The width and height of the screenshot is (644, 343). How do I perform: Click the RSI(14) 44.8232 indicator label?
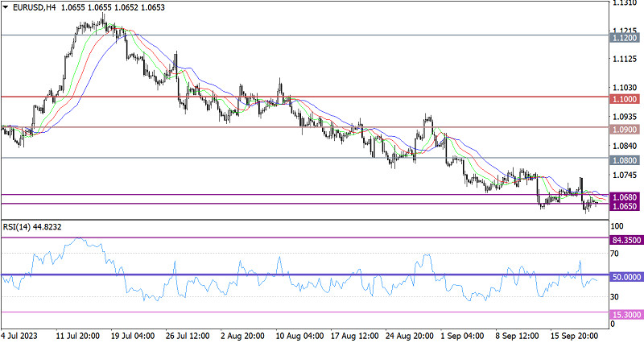32,227
